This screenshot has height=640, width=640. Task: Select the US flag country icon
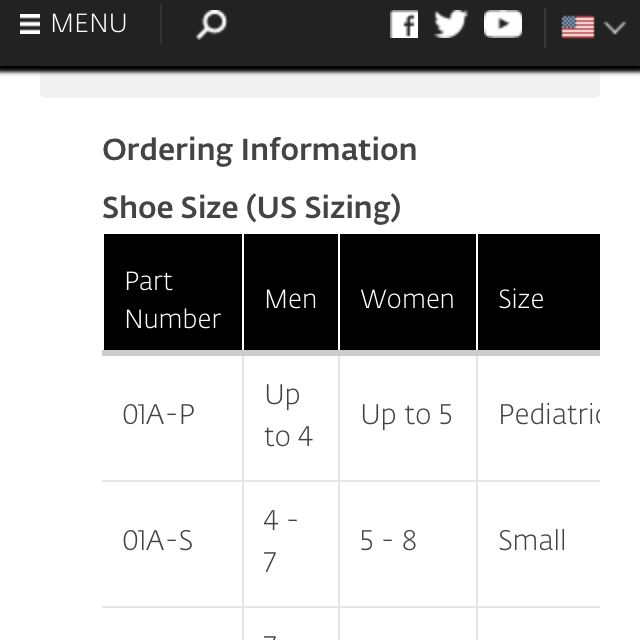(578, 27)
